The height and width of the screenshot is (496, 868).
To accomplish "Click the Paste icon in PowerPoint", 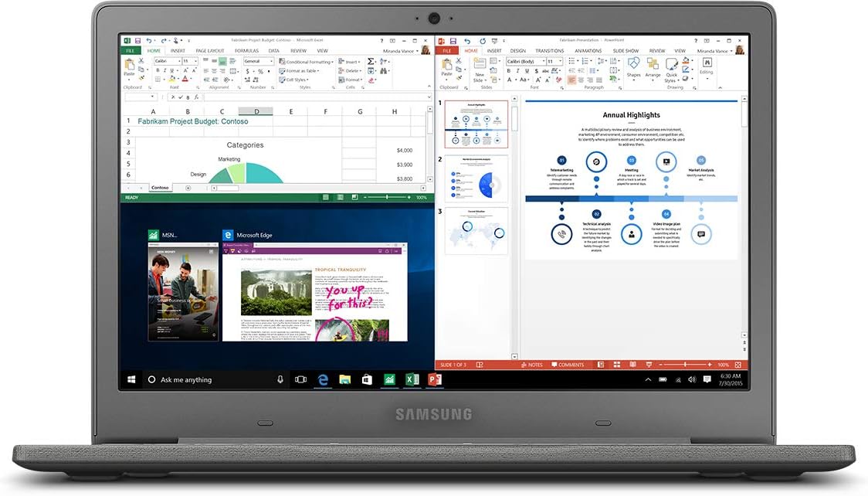I will 446,64.
